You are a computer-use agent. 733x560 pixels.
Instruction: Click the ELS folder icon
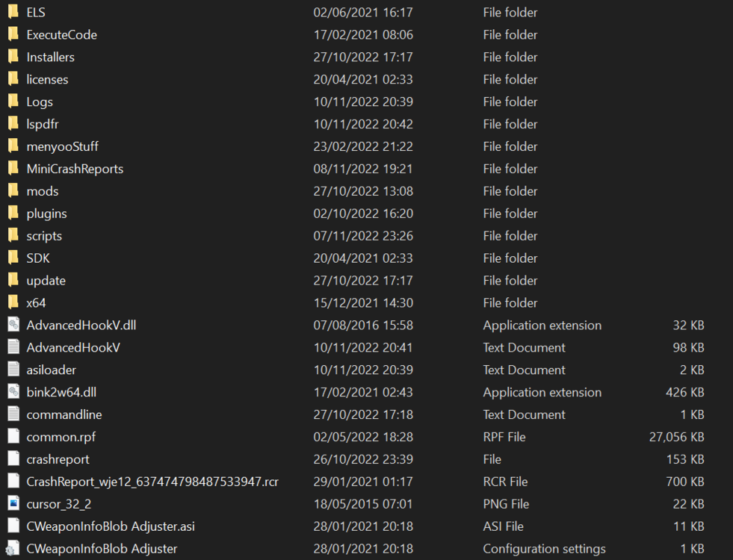click(x=13, y=12)
